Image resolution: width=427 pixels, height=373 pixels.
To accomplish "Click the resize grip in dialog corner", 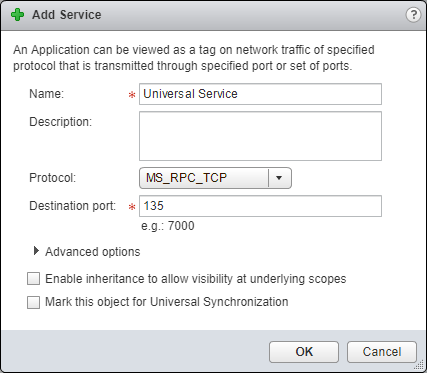I will point(420,367).
